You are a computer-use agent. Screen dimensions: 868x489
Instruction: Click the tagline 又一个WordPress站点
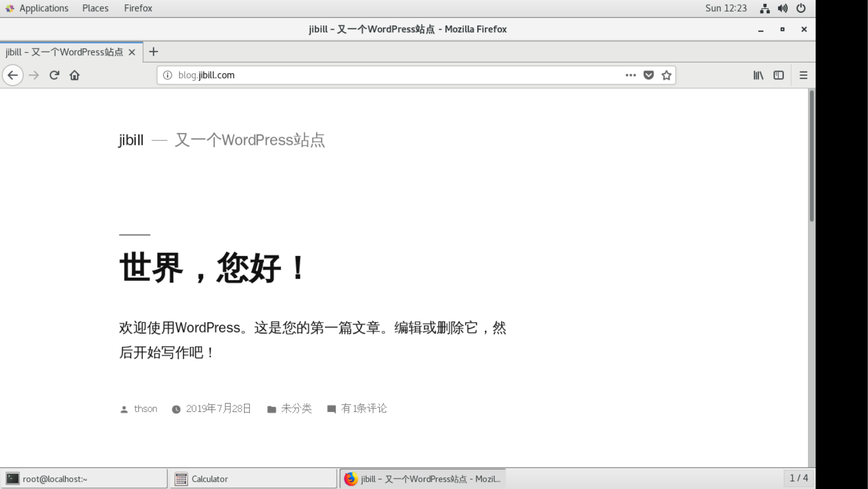pyautogui.click(x=250, y=140)
